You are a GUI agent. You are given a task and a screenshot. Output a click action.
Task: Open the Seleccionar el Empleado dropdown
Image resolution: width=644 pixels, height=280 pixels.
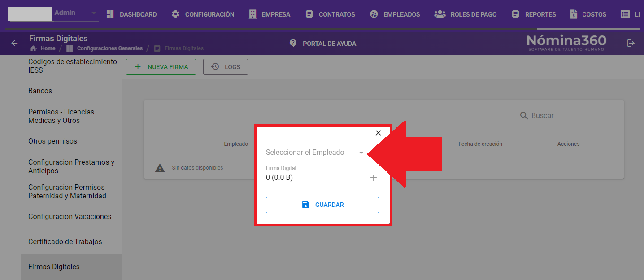(x=316, y=153)
